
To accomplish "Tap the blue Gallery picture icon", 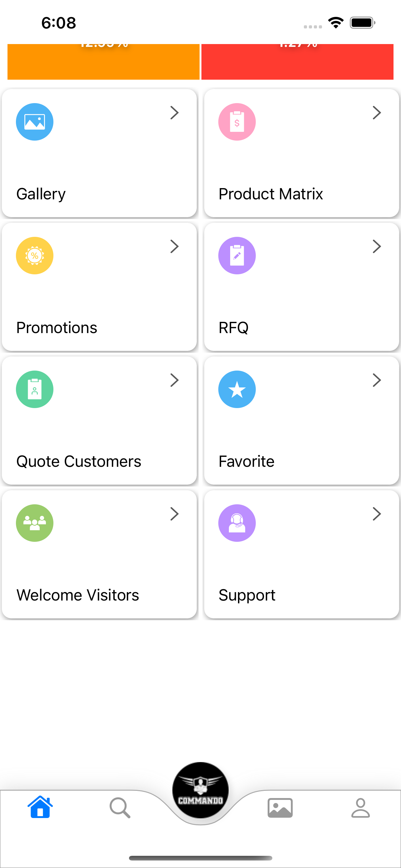I will [x=35, y=122].
